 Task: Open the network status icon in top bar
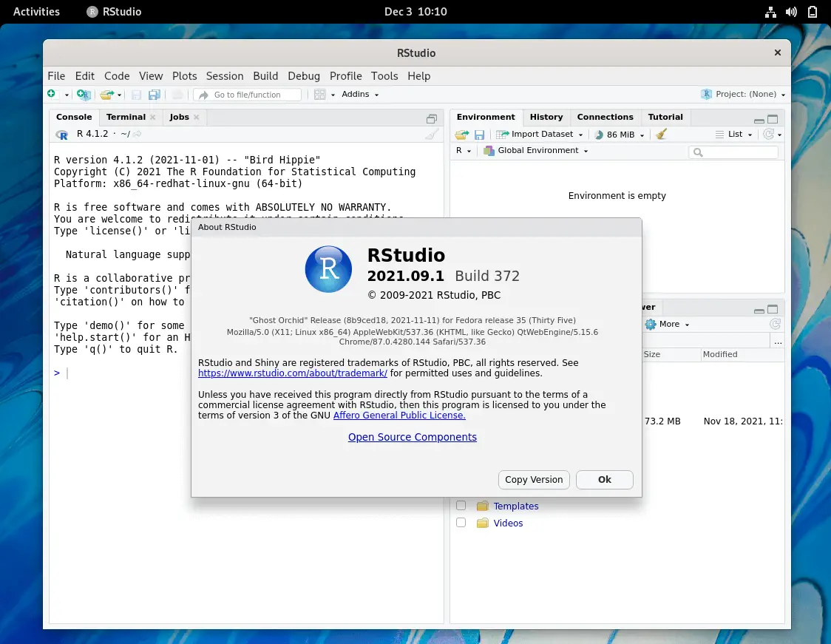click(x=770, y=12)
